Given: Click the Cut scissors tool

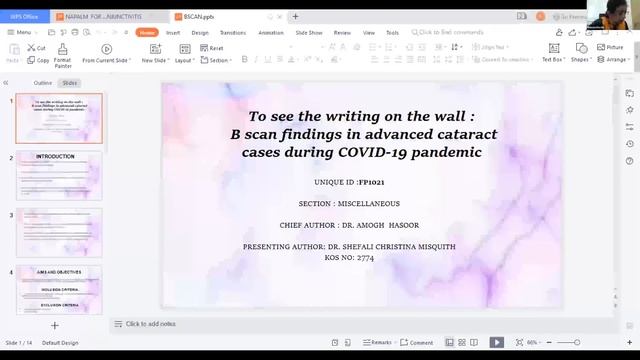Looking at the screenshot, I should coord(36,48).
